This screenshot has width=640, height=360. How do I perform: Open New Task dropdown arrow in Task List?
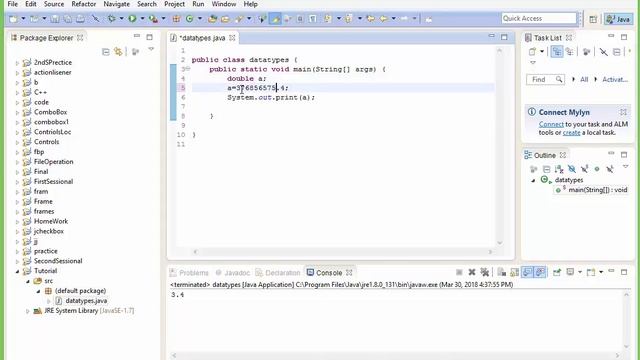pos(542,52)
